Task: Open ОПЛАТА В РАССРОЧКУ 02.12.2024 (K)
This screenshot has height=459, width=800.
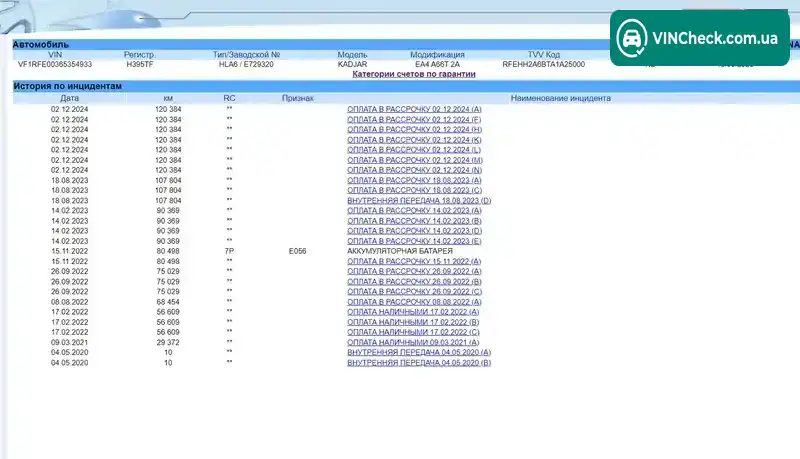Action: pyautogui.click(x=414, y=140)
